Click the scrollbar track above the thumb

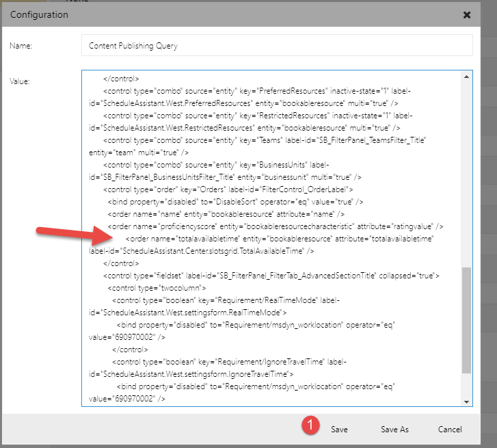[x=467, y=171]
